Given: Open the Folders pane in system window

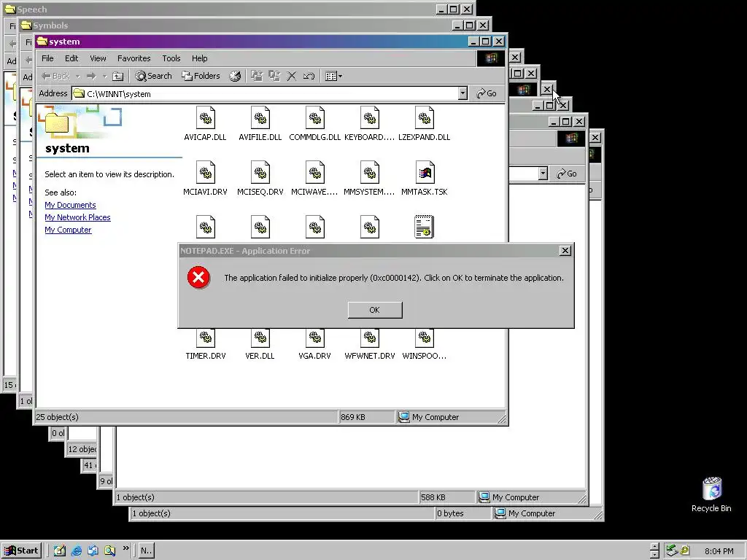Looking at the screenshot, I should pos(201,76).
